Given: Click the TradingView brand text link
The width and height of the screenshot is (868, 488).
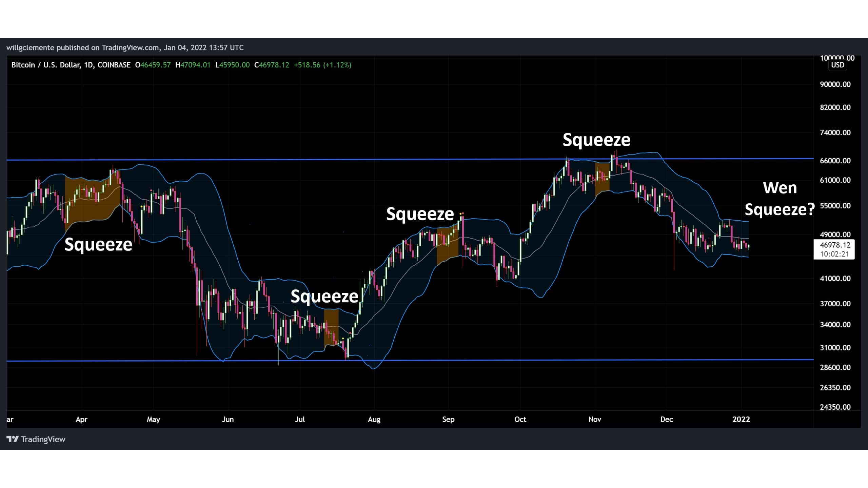Looking at the screenshot, I should pos(43,439).
